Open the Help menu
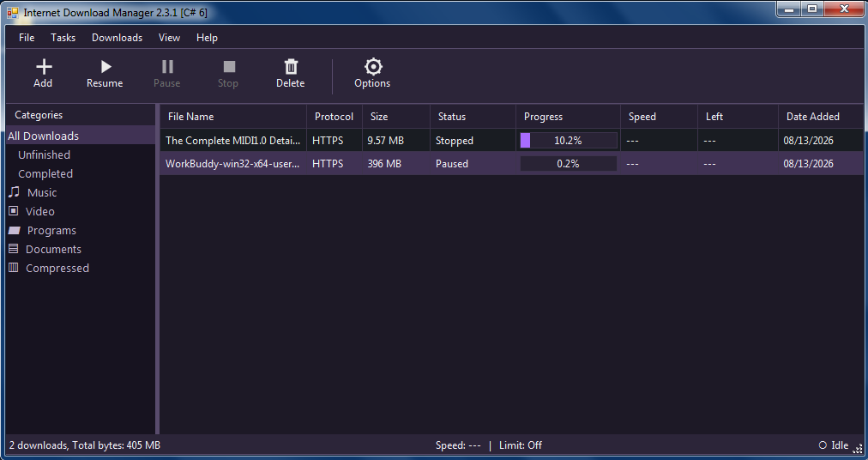This screenshot has width=868, height=460. 207,38
